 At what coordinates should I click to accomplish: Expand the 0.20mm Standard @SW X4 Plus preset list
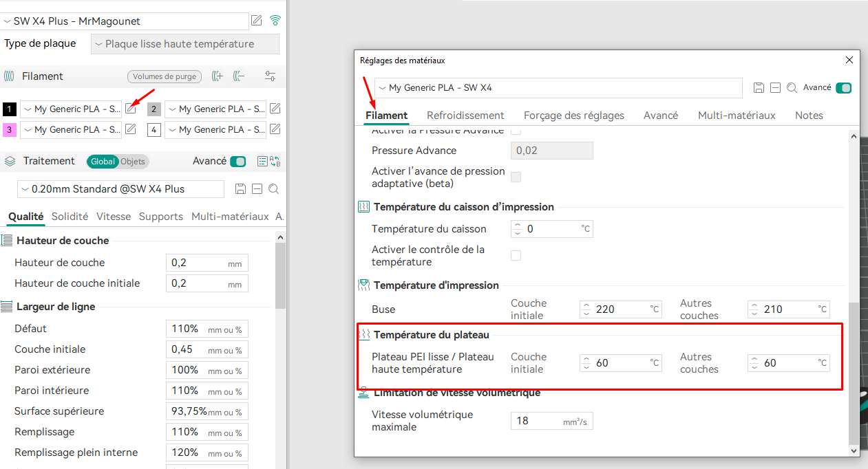tap(120, 189)
